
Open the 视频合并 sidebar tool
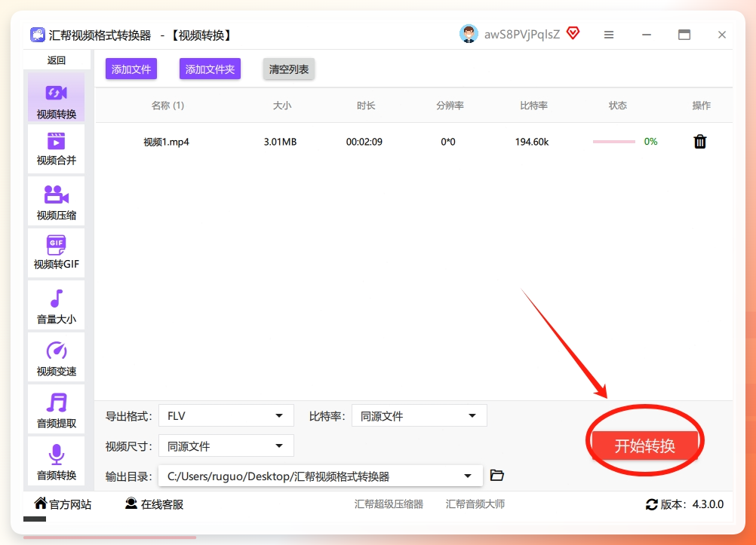pyautogui.click(x=57, y=149)
